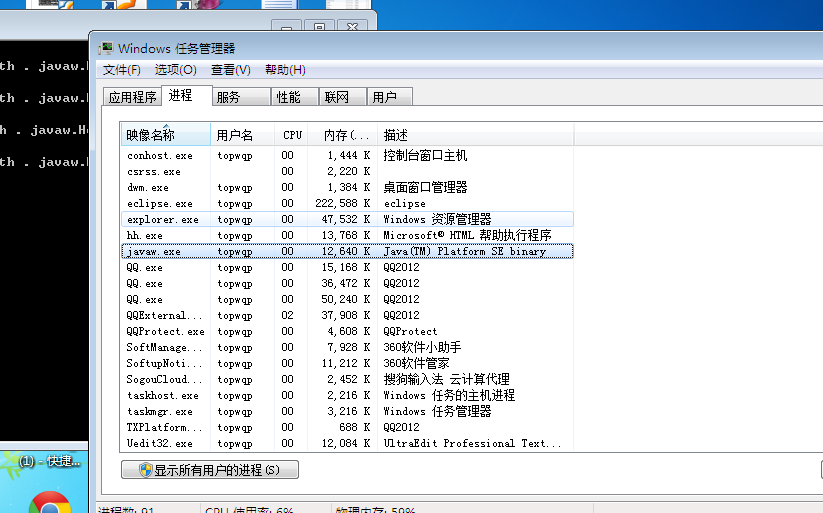
Task: Sort processes by CPU column header
Action: [291, 135]
